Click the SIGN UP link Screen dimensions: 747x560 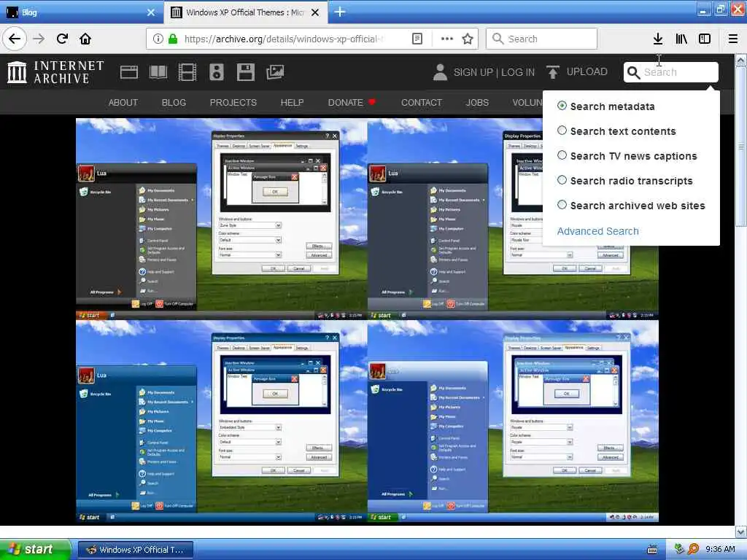[473, 72]
